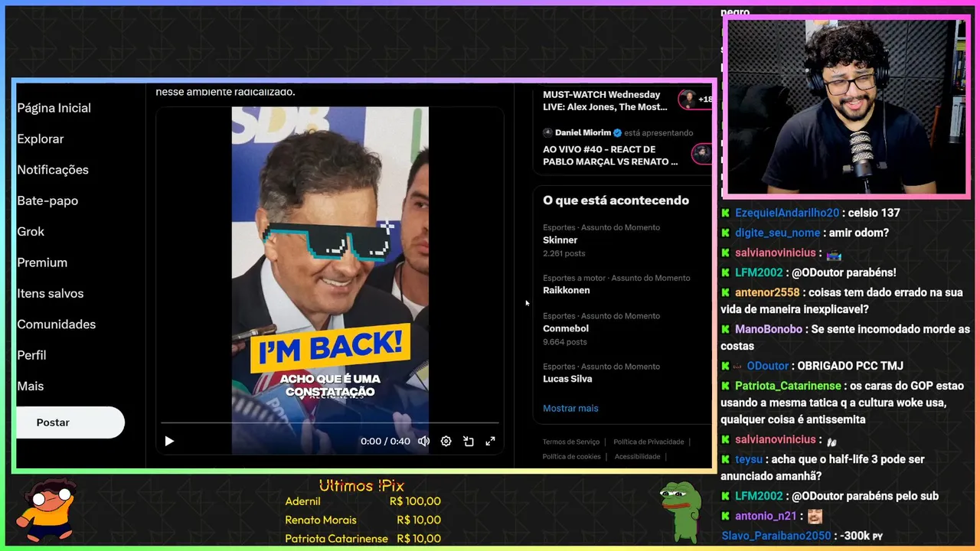The height and width of the screenshot is (551, 980).
Task: Open Política de cookies link
Action: coord(571,457)
